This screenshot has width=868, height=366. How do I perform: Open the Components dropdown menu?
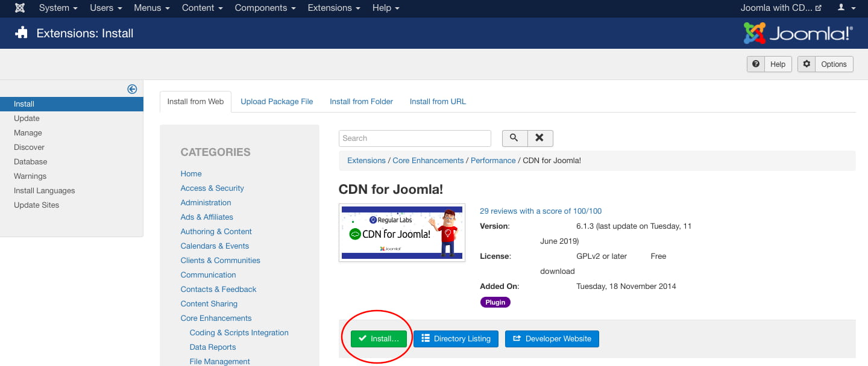coord(265,8)
